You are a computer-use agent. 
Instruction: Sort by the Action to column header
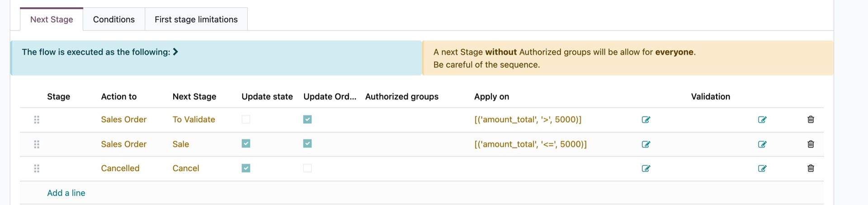click(118, 96)
